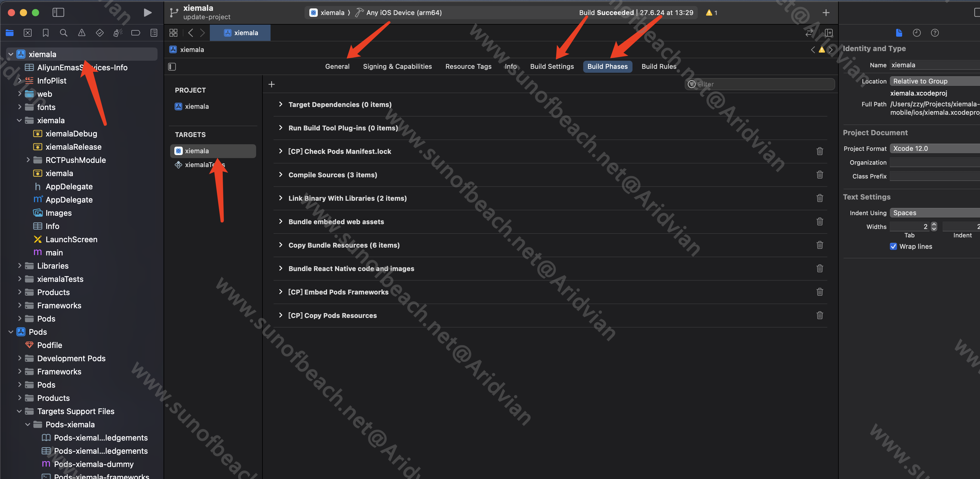Viewport: 980px width, 479px height.
Task: Expand Target Dependencies section
Action: pos(281,104)
